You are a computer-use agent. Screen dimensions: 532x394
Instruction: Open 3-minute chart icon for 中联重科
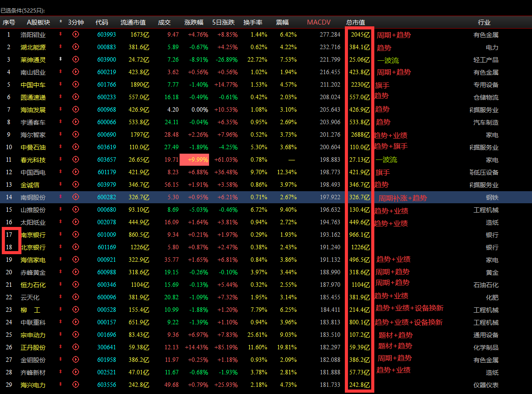(x=75, y=322)
